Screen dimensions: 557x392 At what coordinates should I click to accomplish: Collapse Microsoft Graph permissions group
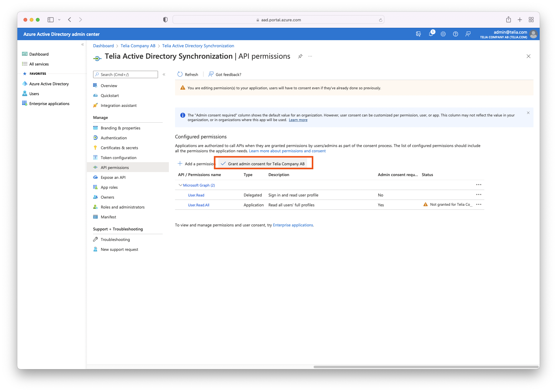coord(181,185)
